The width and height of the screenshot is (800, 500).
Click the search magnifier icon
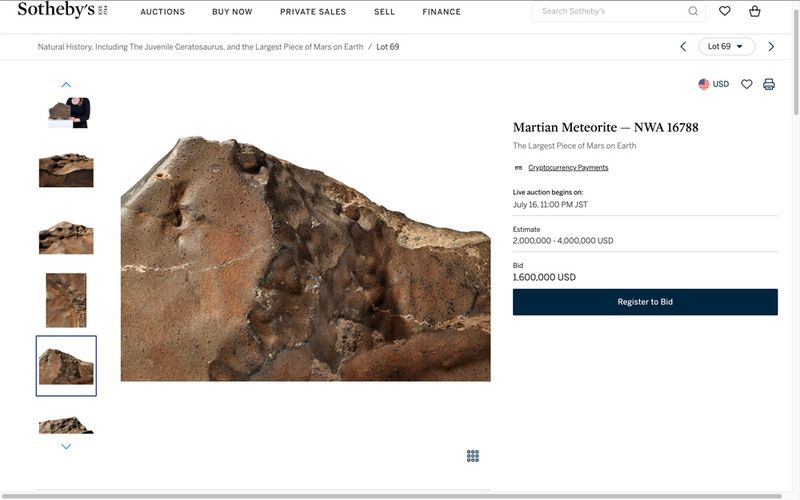(x=693, y=12)
